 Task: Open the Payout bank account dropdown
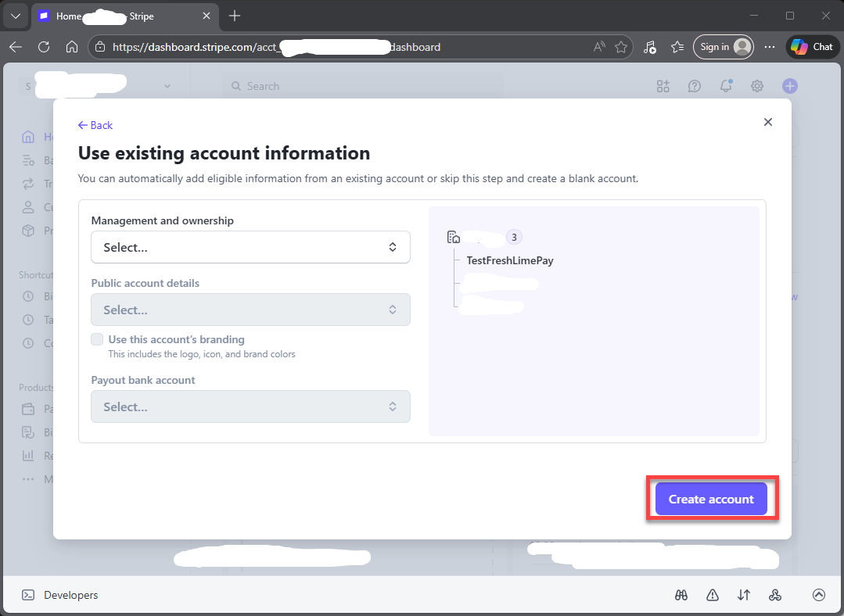(x=250, y=406)
